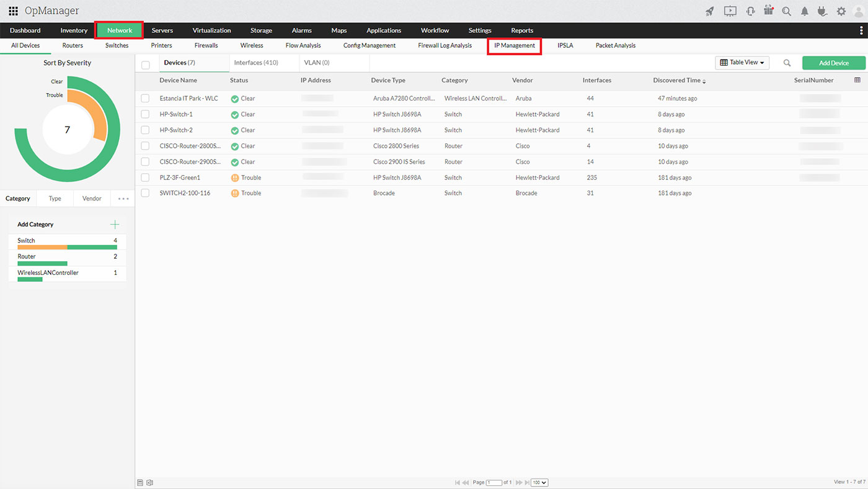The image size is (868, 489).
Task: Open the SWITCH2-100-116 device link
Action: click(x=185, y=194)
